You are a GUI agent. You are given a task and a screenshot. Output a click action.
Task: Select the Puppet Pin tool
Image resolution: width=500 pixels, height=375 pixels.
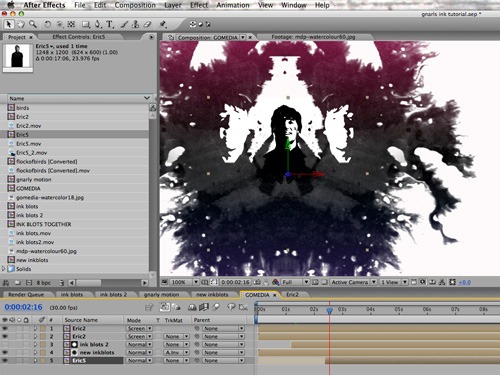(x=163, y=24)
